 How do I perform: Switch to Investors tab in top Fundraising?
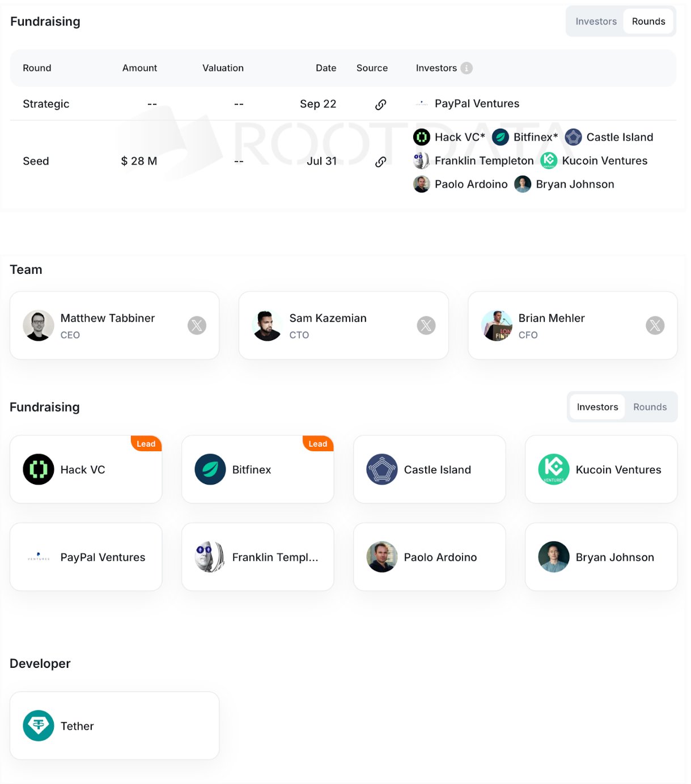[x=596, y=22]
